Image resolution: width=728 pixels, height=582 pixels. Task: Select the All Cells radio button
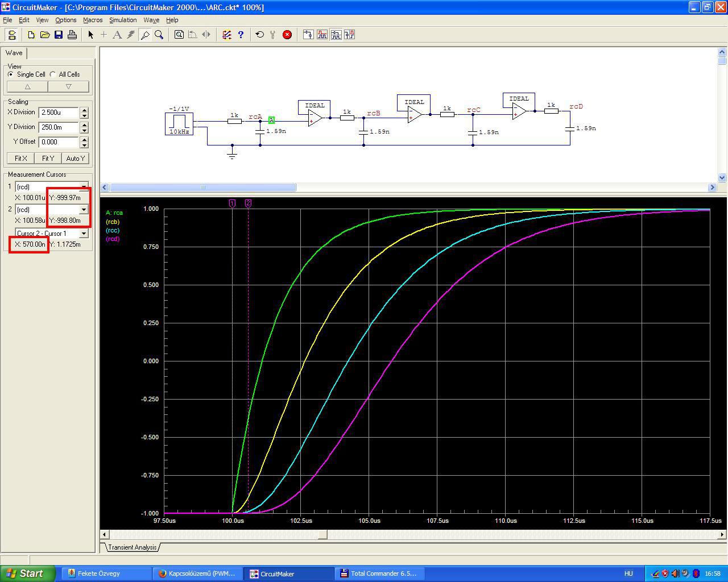[x=53, y=74]
